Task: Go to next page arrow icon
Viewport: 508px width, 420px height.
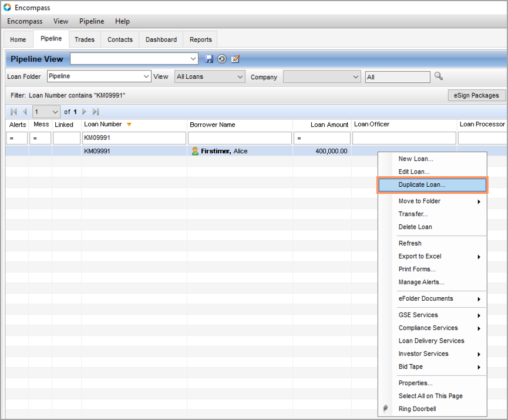Action: tap(84, 112)
